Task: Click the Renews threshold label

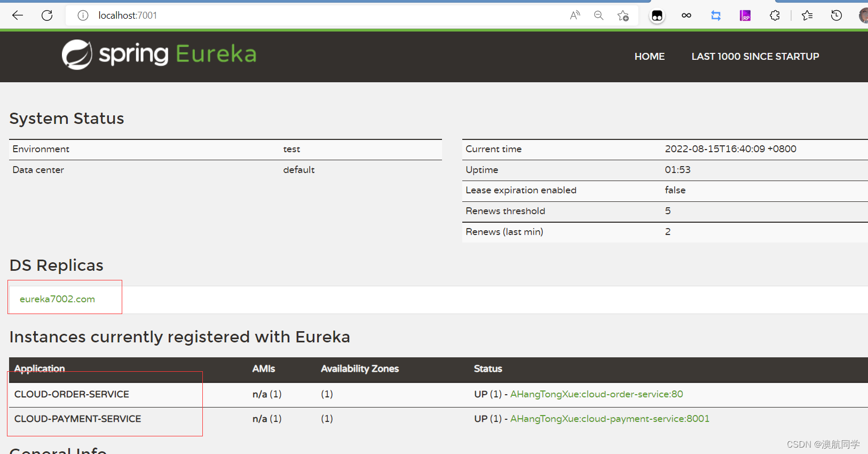Action: (x=505, y=211)
